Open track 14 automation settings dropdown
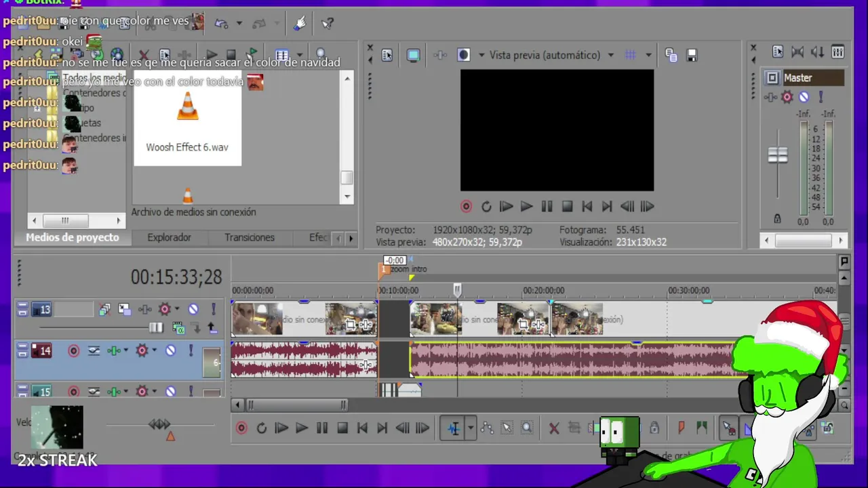Image resolution: width=868 pixels, height=488 pixels. pyautogui.click(x=154, y=350)
